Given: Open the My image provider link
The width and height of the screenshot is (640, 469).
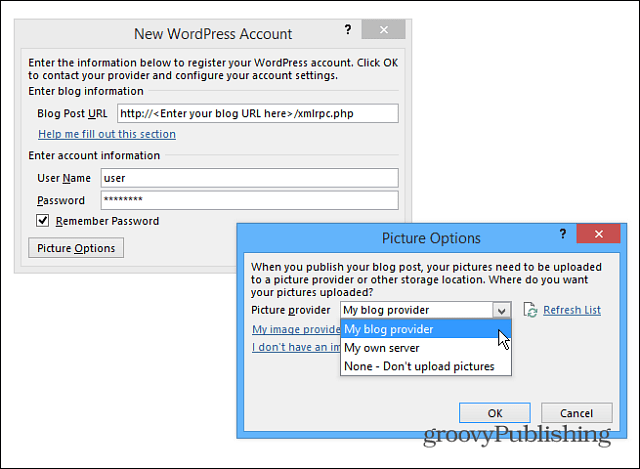Looking at the screenshot, I should 296,329.
